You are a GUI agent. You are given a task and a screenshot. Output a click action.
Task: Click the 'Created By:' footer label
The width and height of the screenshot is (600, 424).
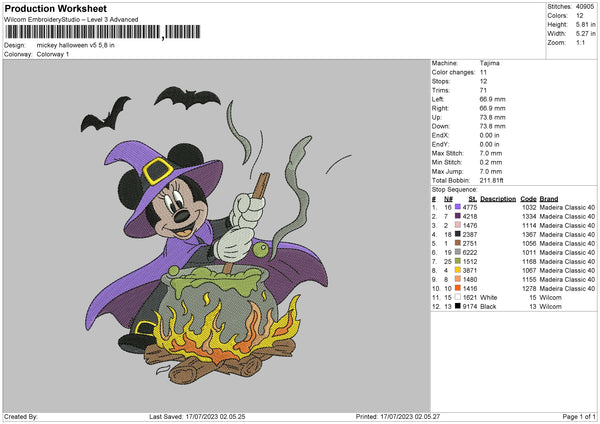[21, 416]
